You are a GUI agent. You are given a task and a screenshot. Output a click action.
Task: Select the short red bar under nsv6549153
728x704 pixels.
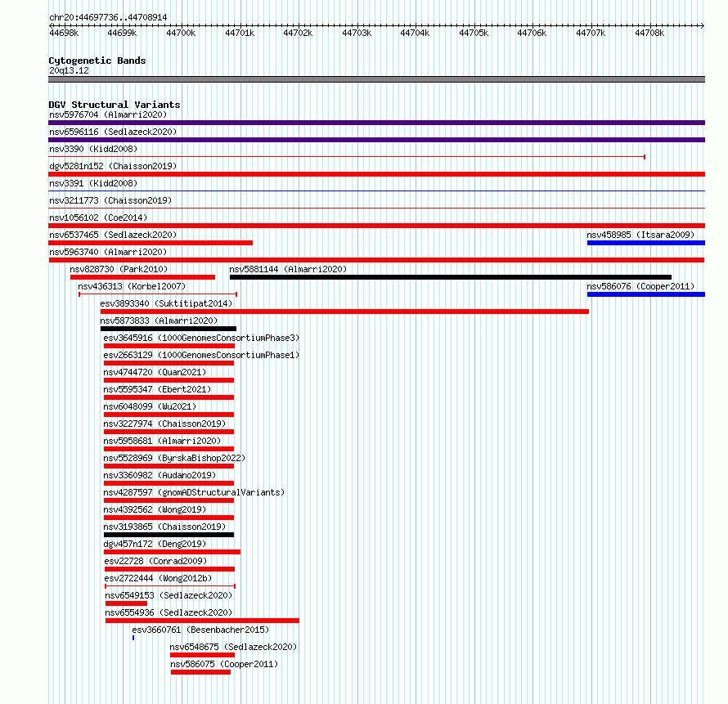pyautogui.click(x=126, y=603)
